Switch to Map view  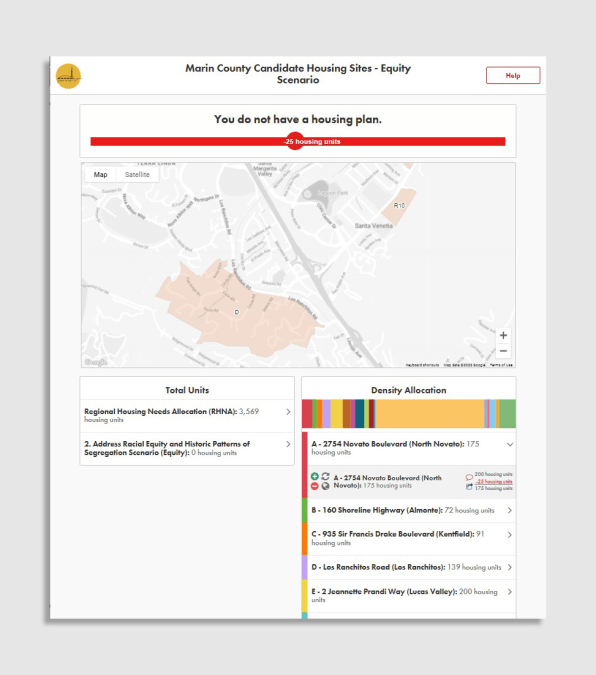(100, 174)
